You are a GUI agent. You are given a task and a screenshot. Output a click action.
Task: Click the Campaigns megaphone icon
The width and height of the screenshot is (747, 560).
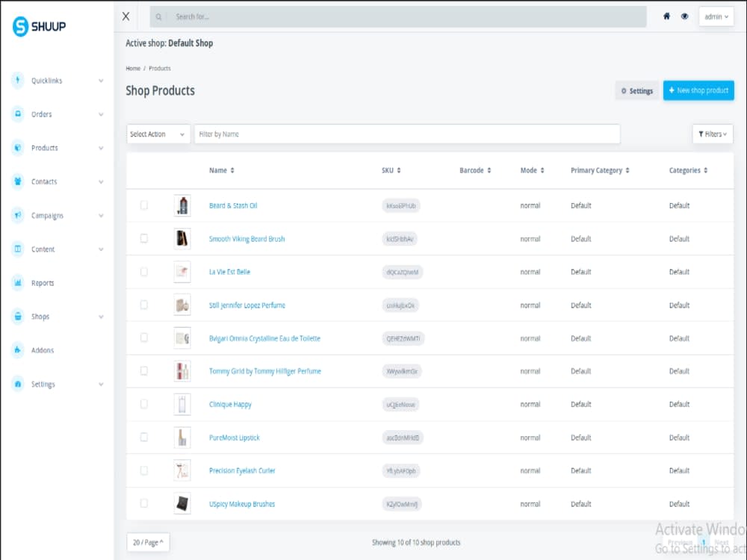[x=18, y=215]
